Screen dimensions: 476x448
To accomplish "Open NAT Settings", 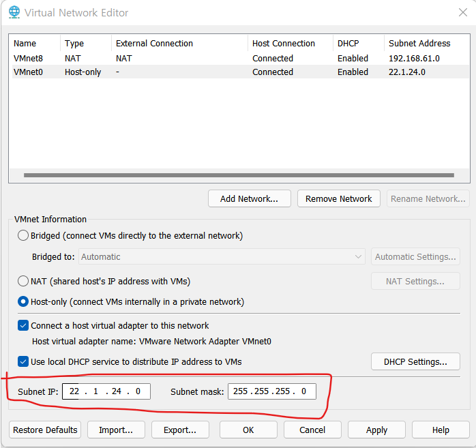I will [415, 282].
